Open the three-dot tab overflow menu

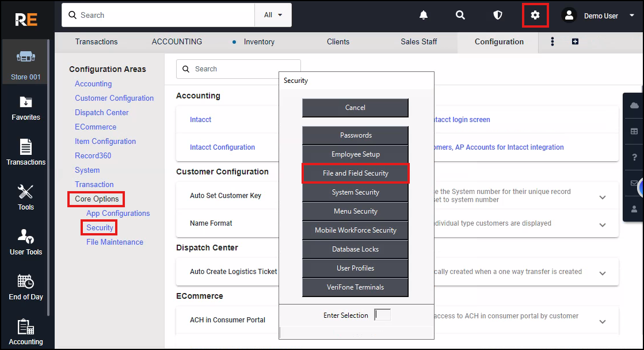click(552, 41)
